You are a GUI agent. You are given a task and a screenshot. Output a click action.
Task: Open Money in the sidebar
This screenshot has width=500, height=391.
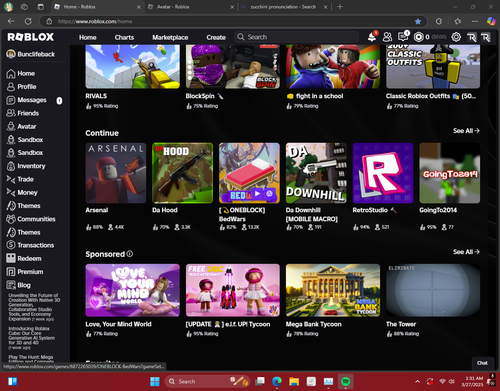[22, 193]
